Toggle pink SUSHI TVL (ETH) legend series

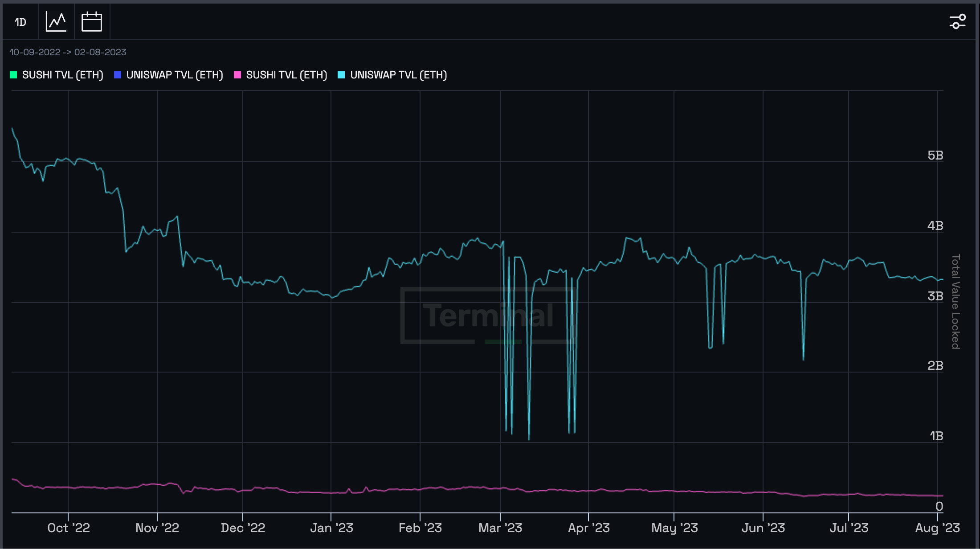coord(281,75)
